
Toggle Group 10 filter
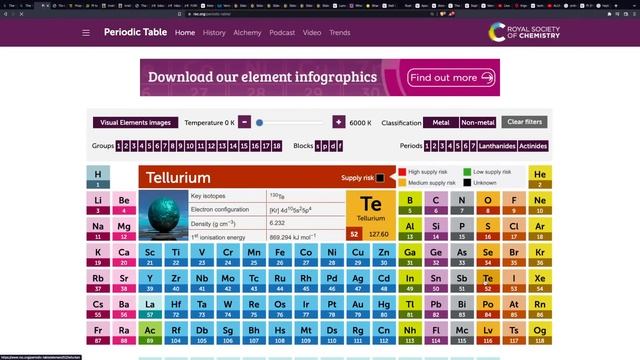[x=190, y=146]
